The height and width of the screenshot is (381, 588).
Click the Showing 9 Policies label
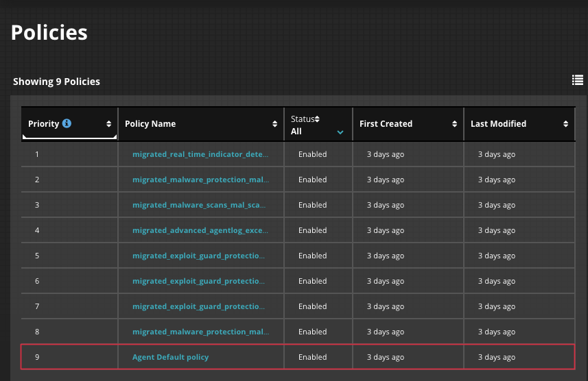point(57,82)
